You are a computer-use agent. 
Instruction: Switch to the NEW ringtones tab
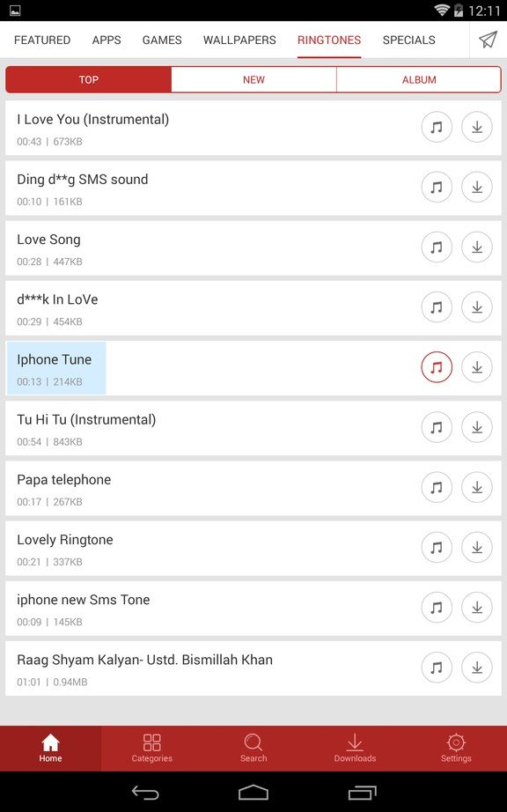pos(253,79)
